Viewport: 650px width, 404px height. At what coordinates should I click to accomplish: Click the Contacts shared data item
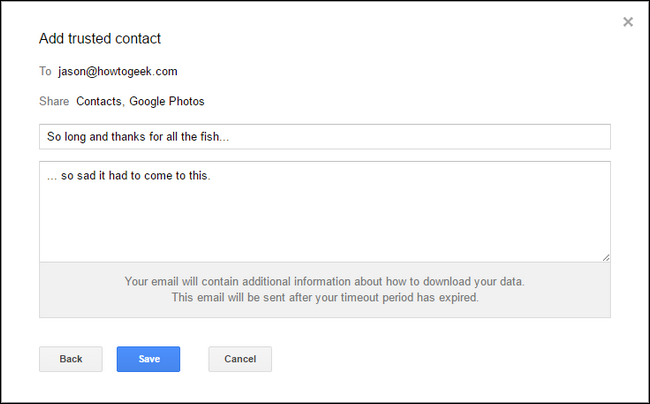(99, 102)
